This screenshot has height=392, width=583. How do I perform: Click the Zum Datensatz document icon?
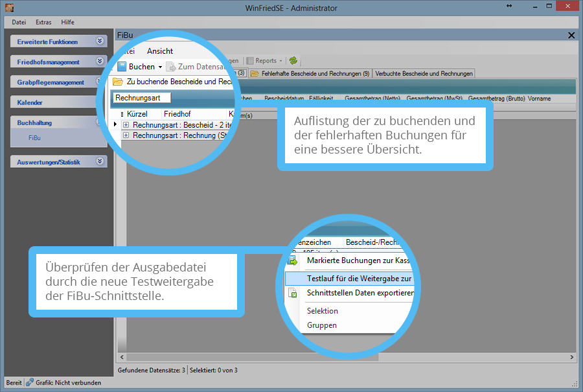click(x=171, y=67)
